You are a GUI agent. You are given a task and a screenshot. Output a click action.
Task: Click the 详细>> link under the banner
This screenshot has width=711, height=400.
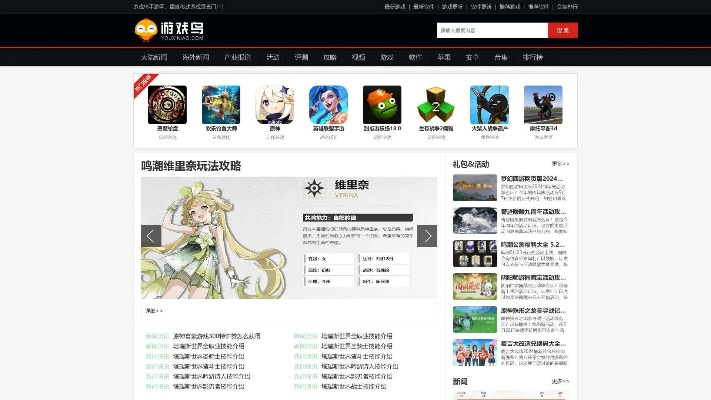[x=154, y=311]
